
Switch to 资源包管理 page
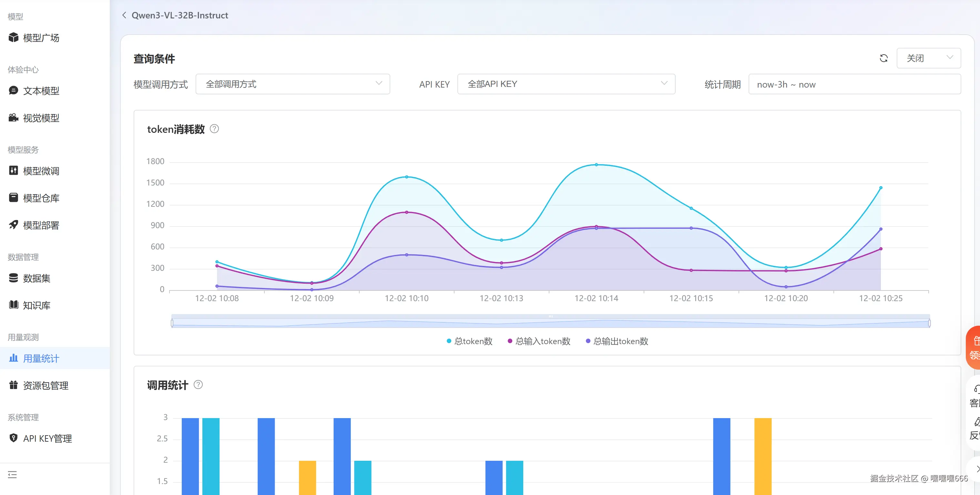45,385
